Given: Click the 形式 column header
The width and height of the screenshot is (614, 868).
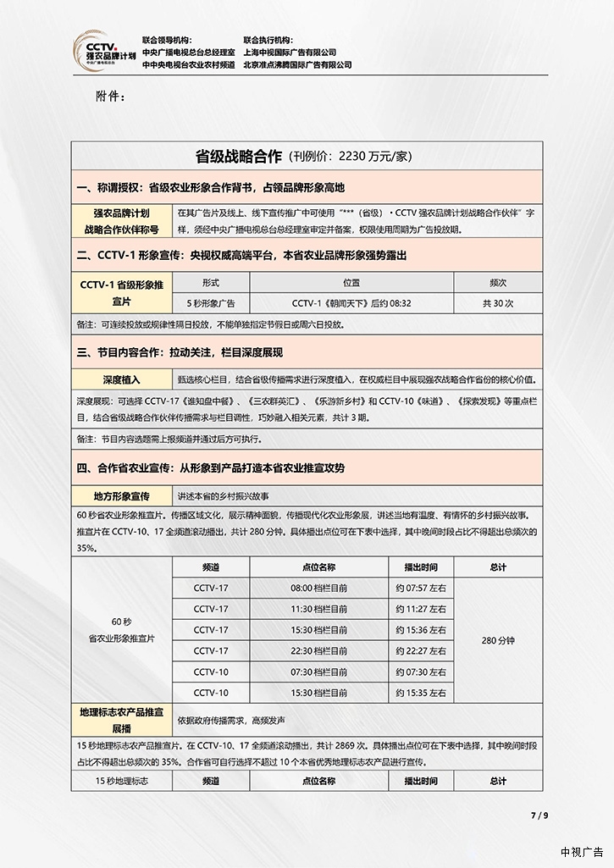Looking at the screenshot, I should (x=211, y=282).
